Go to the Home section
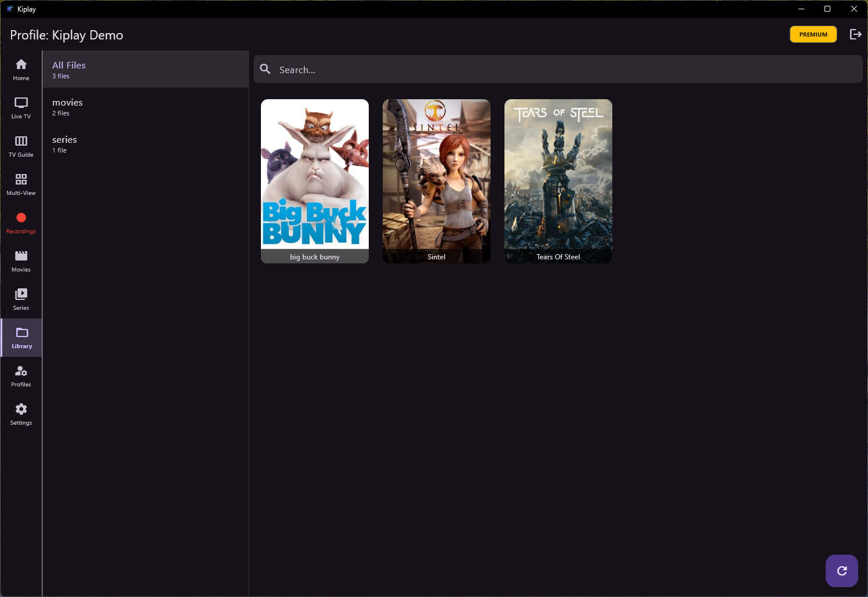This screenshot has height=597, width=868. click(21, 70)
